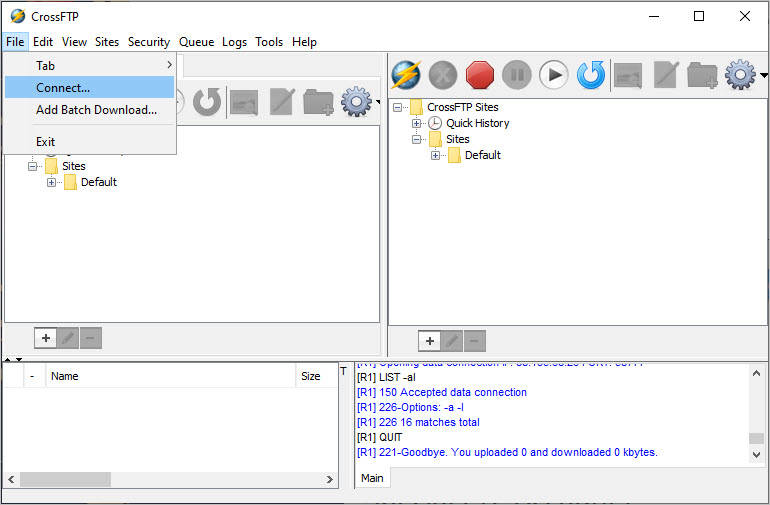Click the grey refresh arrow in left pane

pos(207,102)
